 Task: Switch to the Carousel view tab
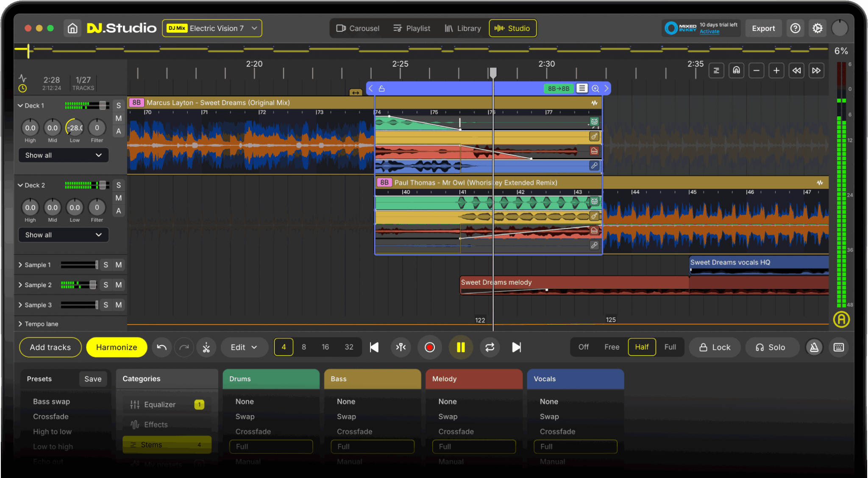tap(358, 28)
